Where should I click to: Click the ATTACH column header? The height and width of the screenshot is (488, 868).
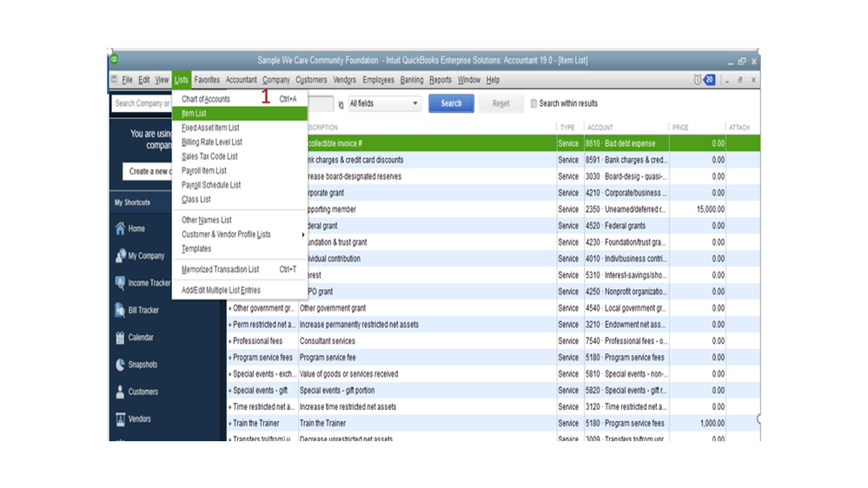pyautogui.click(x=739, y=128)
